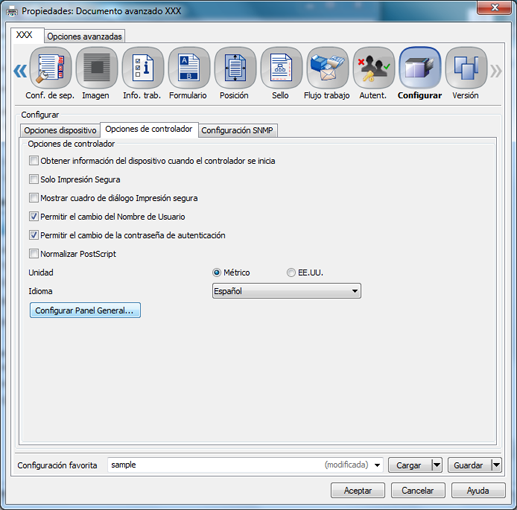Open help with Ayuda button

(478, 491)
